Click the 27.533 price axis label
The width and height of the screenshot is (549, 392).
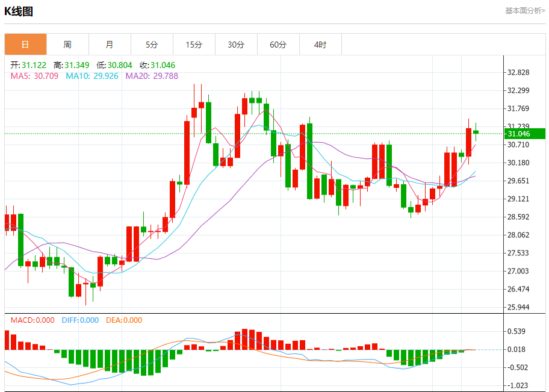coord(518,253)
